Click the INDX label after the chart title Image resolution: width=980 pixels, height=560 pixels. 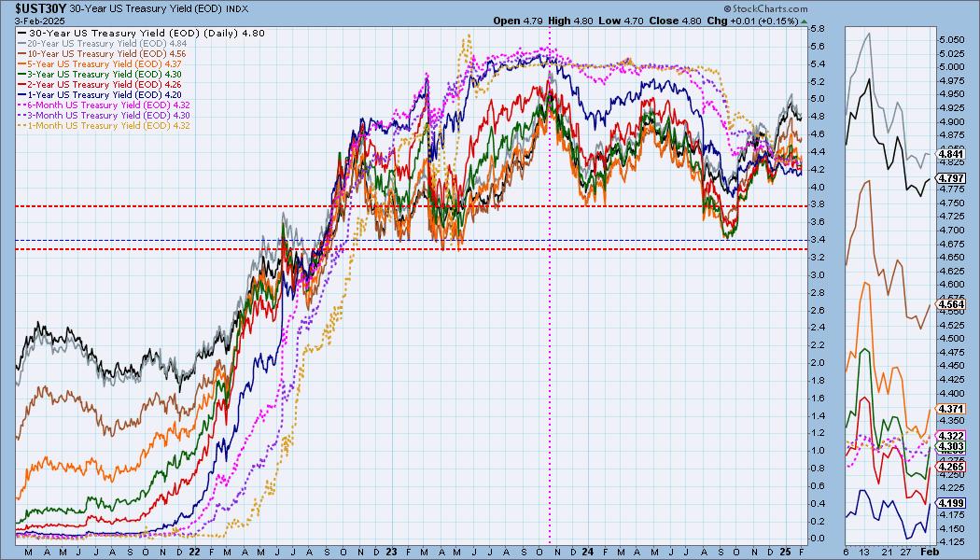(237, 9)
